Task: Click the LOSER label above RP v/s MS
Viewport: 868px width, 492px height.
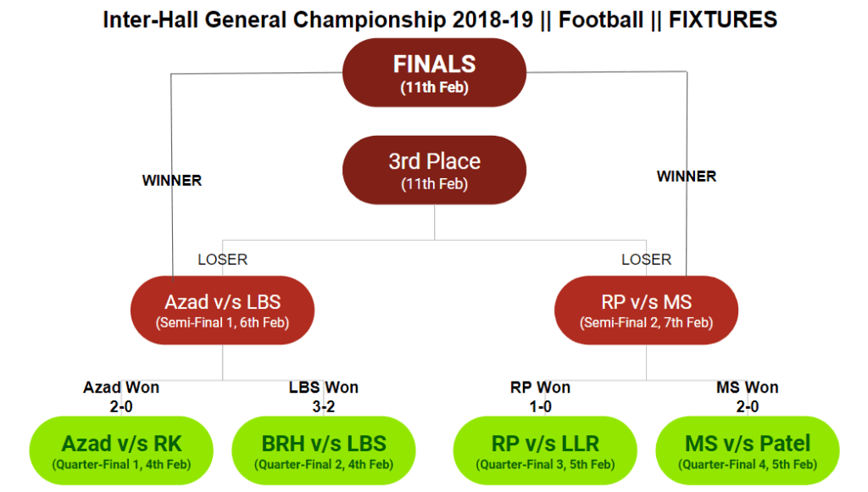Action: tap(646, 260)
